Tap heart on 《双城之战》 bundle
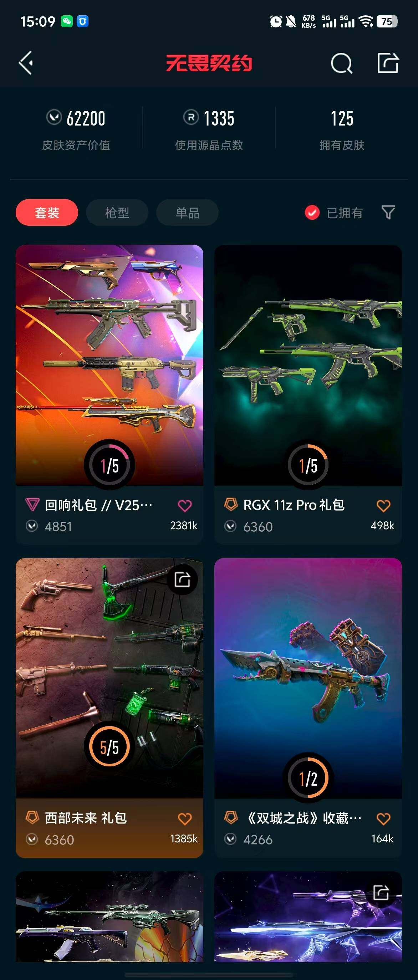The height and width of the screenshot is (980, 418). click(x=383, y=819)
